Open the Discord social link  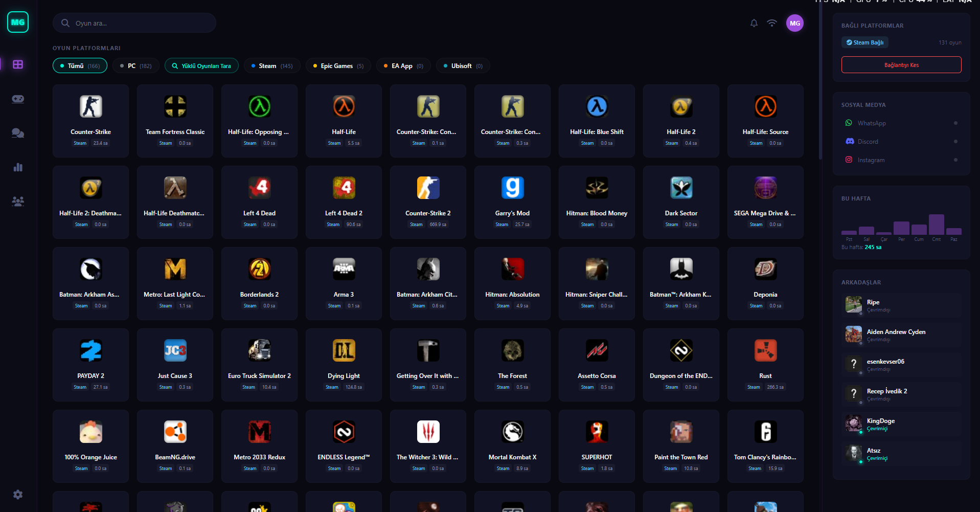[901, 142]
